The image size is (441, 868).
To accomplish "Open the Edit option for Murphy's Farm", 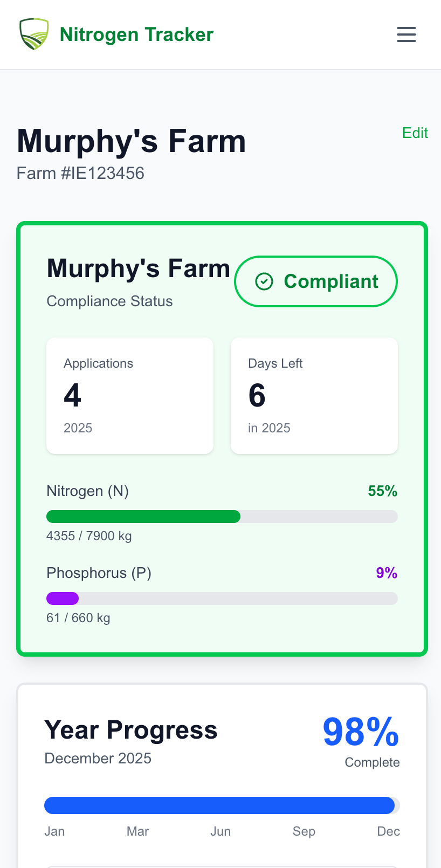I will [x=415, y=133].
